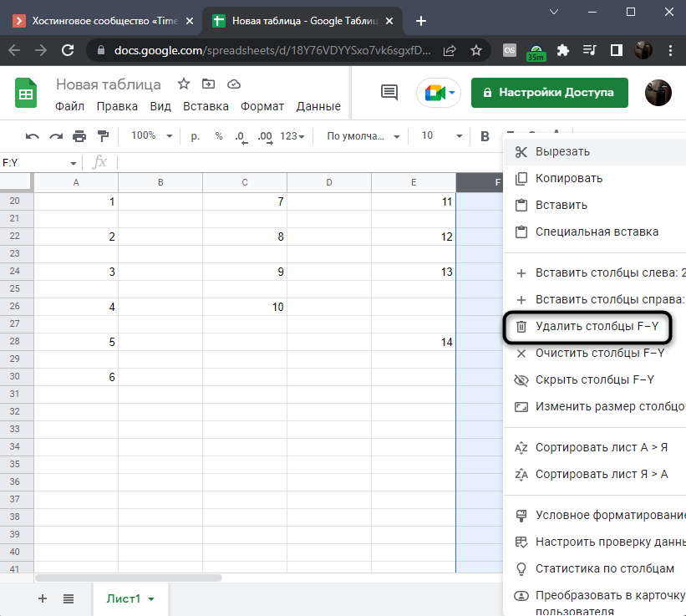This screenshot has height=616, width=686.
Task: Activate the paint format roller tool
Action: pos(103,136)
